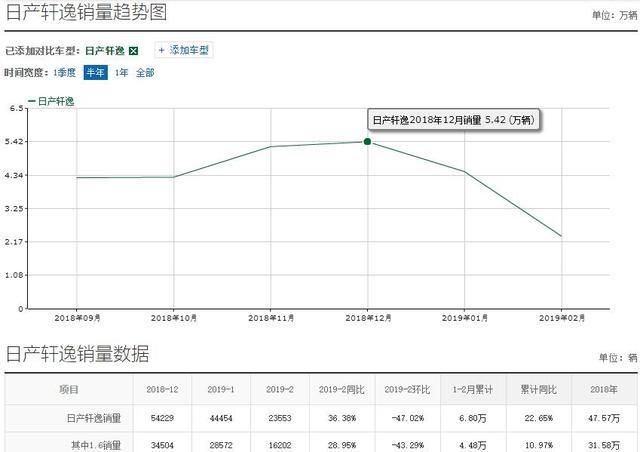Click the 日产轩逸销量 row label

coord(94,418)
